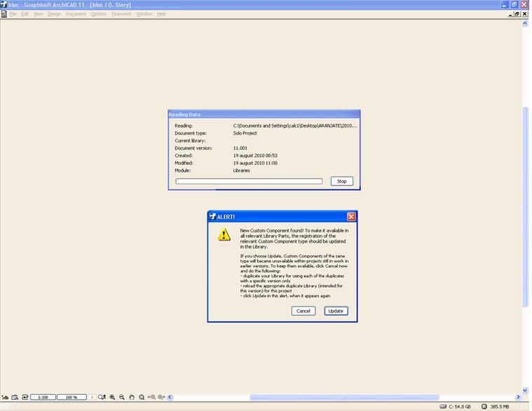The height and width of the screenshot is (411, 532).
Task: Click the vertical scrollbar thumb
Action: [x=525, y=207]
